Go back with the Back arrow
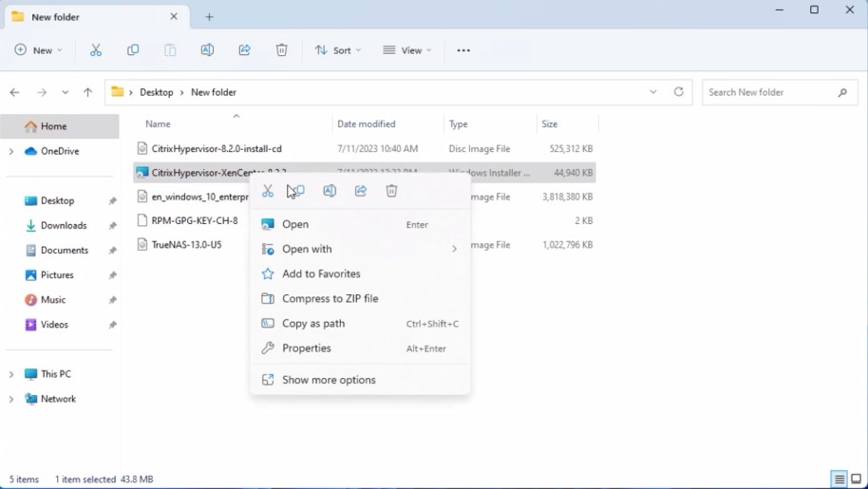The image size is (868, 489). click(x=15, y=92)
